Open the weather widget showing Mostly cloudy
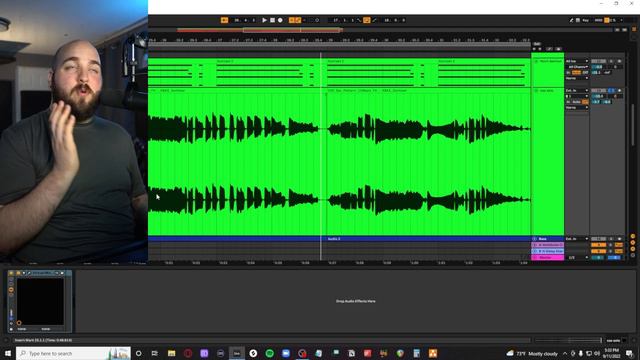This screenshot has width=640, height=360. pos(532,353)
